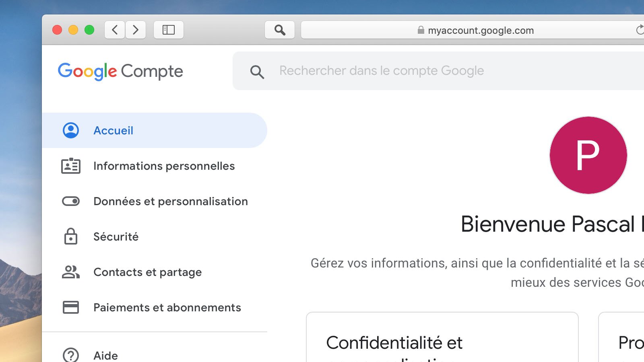Go back with Safari's back arrow

[x=115, y=30]
